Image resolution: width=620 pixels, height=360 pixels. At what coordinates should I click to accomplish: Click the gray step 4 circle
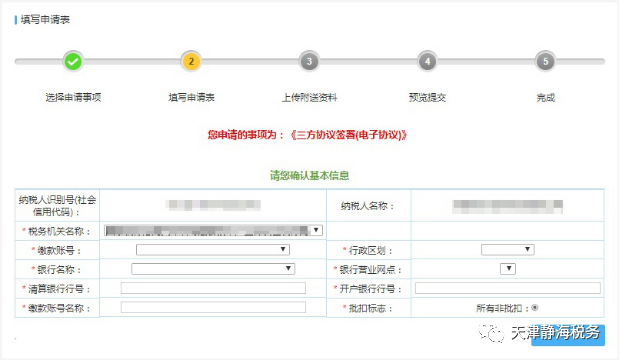pos(427,61)
